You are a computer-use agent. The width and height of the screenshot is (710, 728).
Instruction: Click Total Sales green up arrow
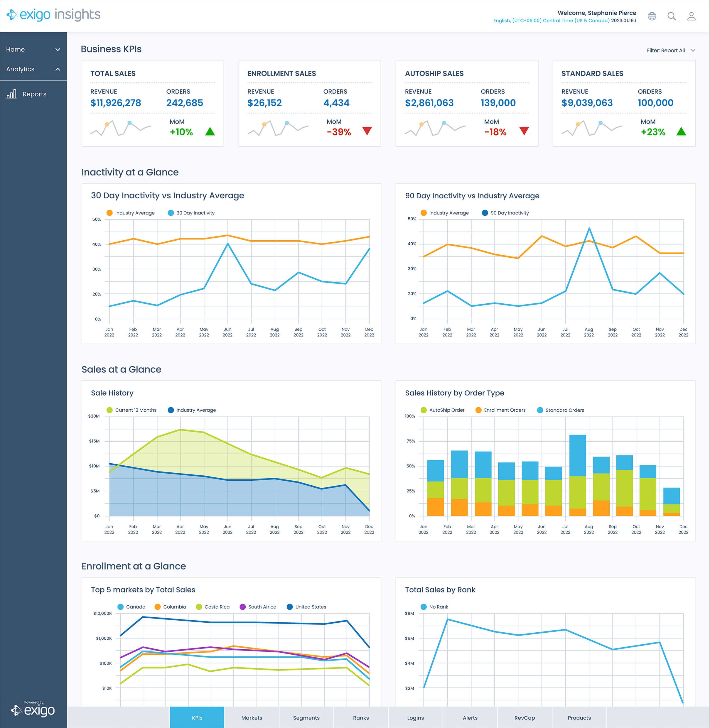[x=210, y=131]
